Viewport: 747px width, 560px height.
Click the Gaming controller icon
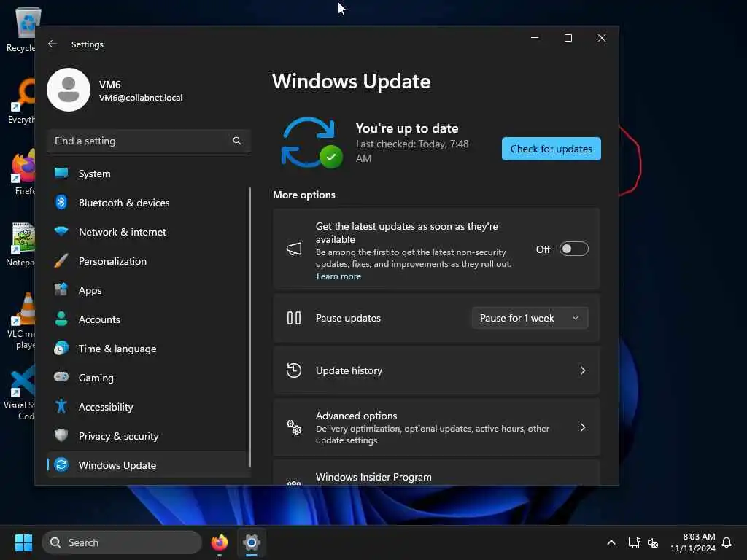click(61, 377)
